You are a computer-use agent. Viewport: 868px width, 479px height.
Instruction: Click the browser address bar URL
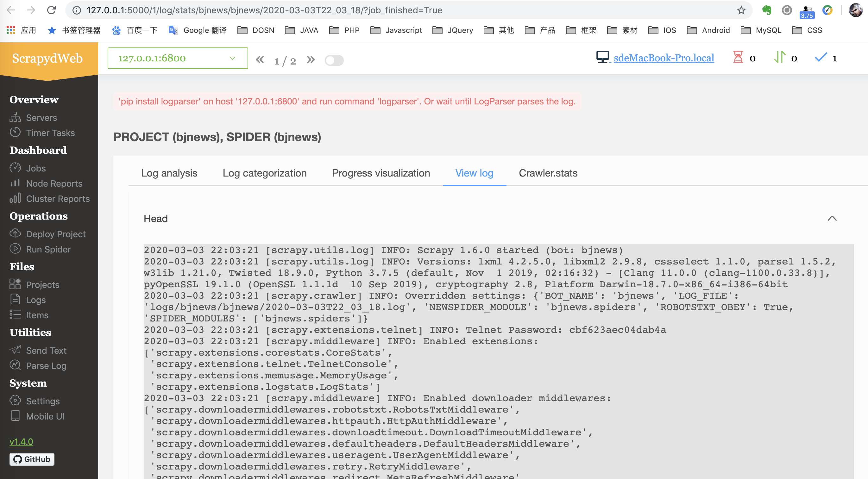tap(264, 10)
